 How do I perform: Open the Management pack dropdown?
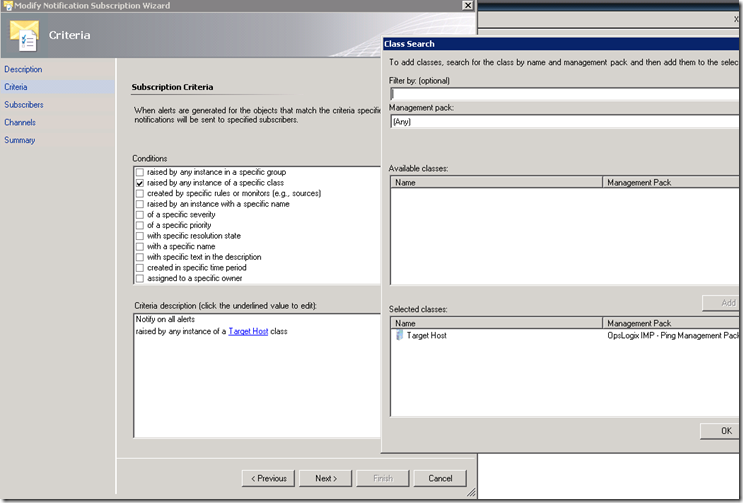(x=565, y=122)
